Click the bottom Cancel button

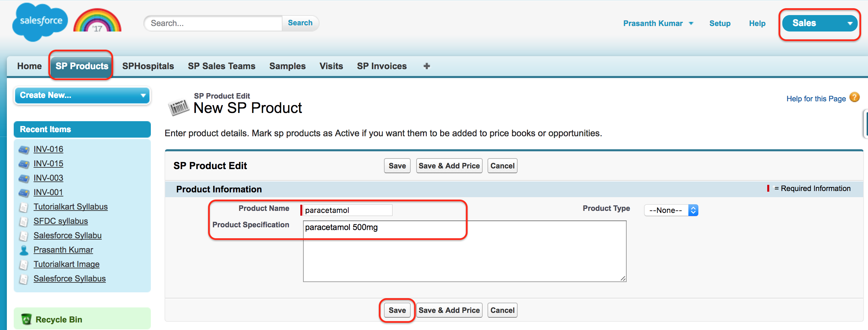click(x=502, y=310)
